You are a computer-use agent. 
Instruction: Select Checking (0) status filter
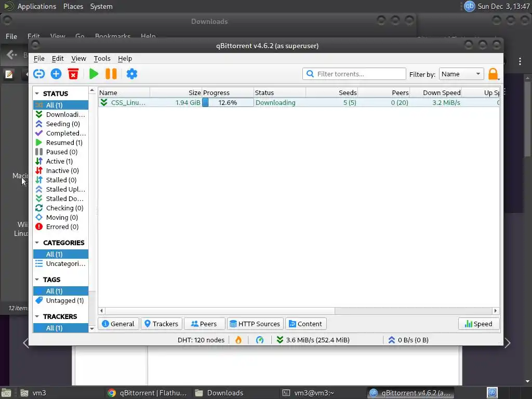click(61, 208)
